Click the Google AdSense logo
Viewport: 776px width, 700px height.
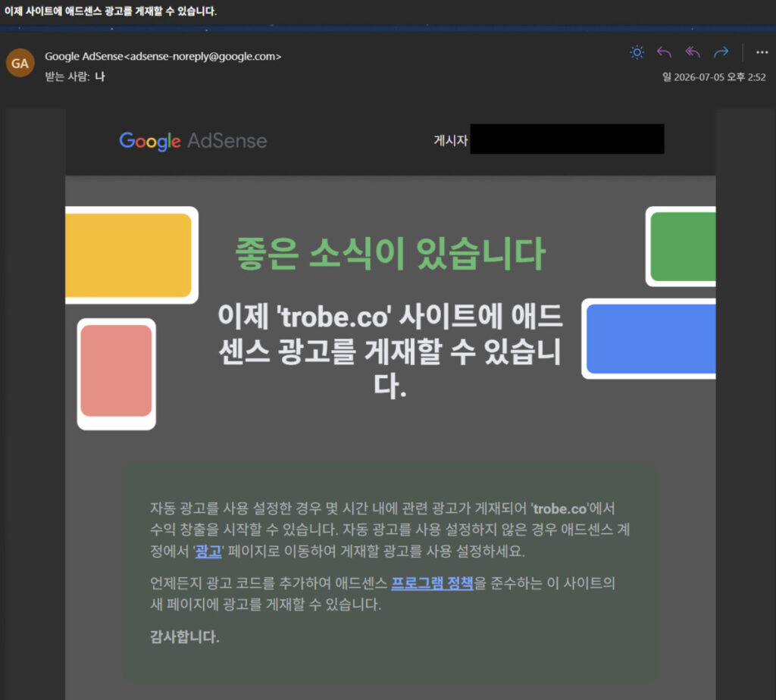tap(193, 141)
